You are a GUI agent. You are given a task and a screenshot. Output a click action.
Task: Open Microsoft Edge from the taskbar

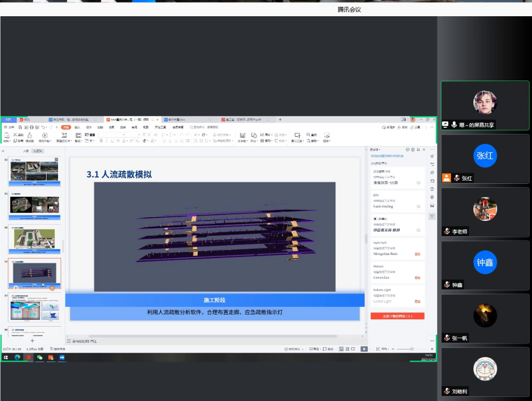[17, 357]
